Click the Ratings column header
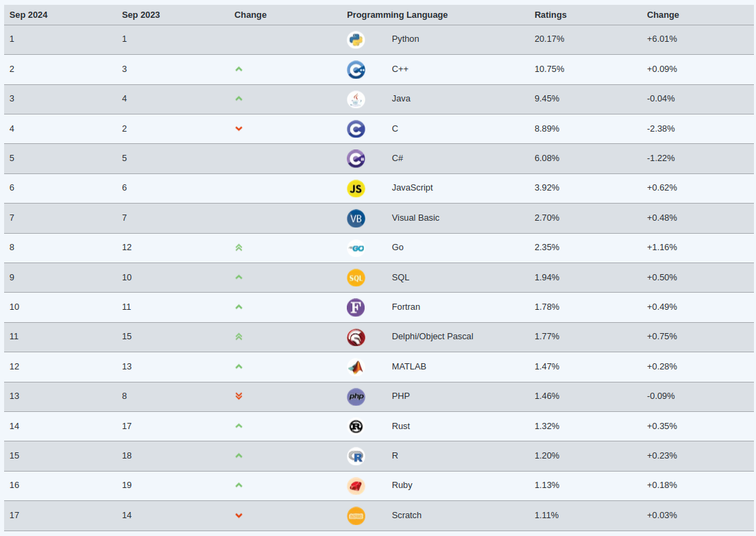This screenshot has height=536, width=756. click(x=550, y=15)
